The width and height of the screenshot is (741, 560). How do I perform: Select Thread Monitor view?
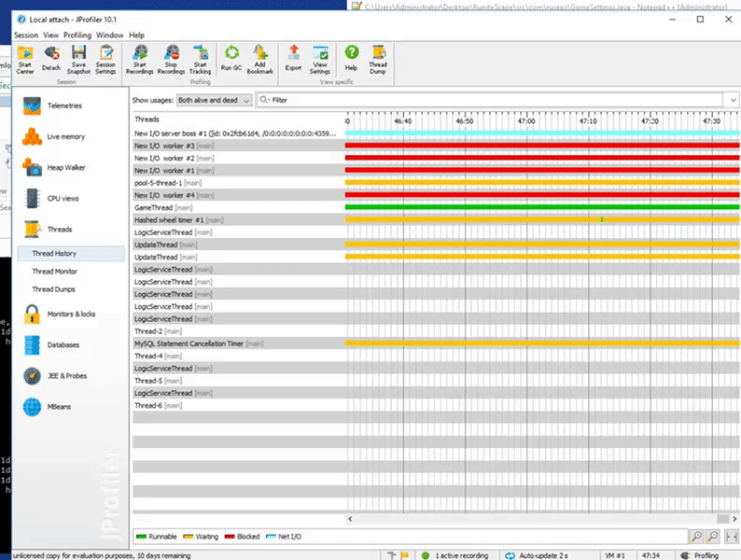click(x=54, y=272)
